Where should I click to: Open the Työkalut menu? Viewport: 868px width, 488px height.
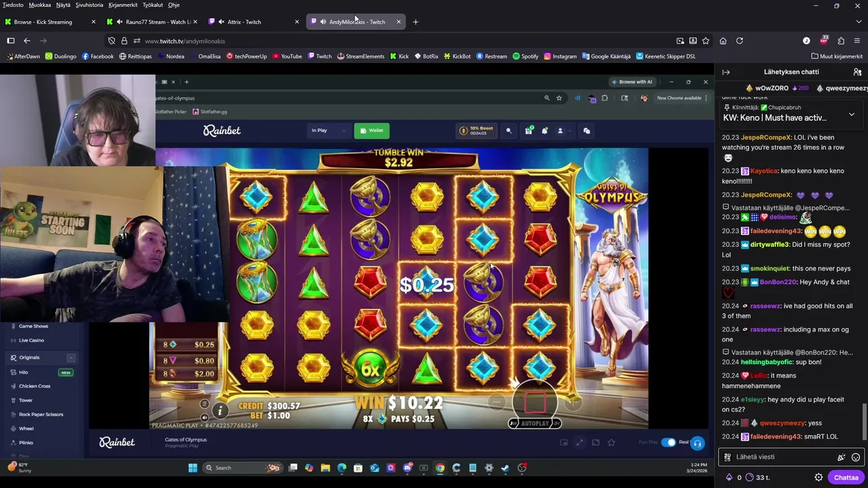pyautogui.click(x=153, y=5)
